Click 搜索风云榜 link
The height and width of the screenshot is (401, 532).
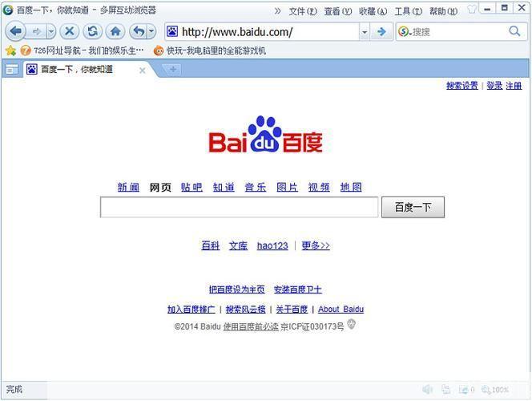[x=246, y=309]
